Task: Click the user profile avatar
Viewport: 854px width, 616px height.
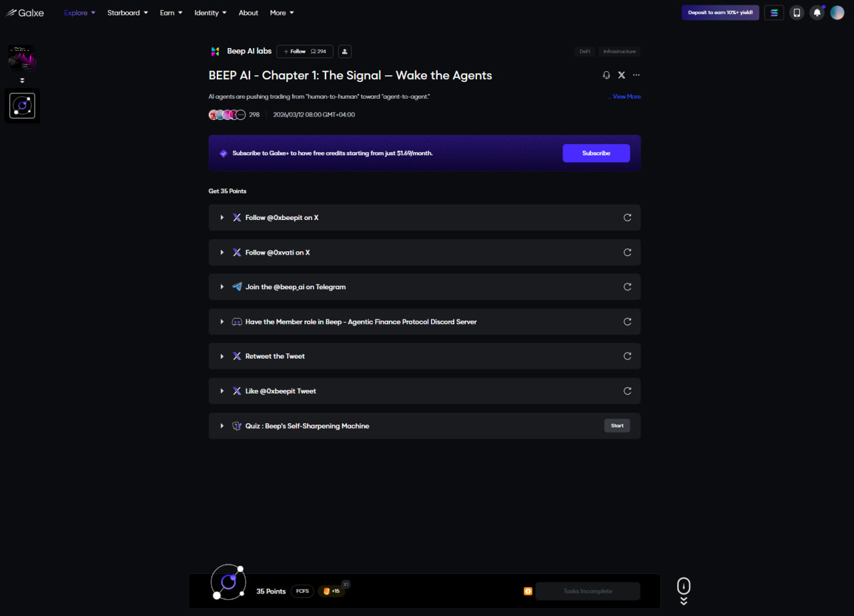Action: pyautogui.click(x=837, y=13)
